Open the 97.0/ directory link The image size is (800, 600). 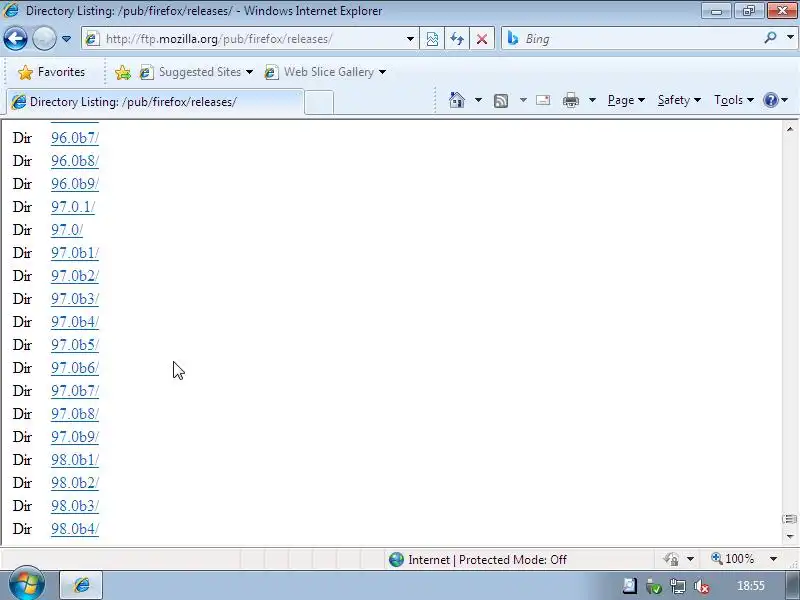(67, 230)
